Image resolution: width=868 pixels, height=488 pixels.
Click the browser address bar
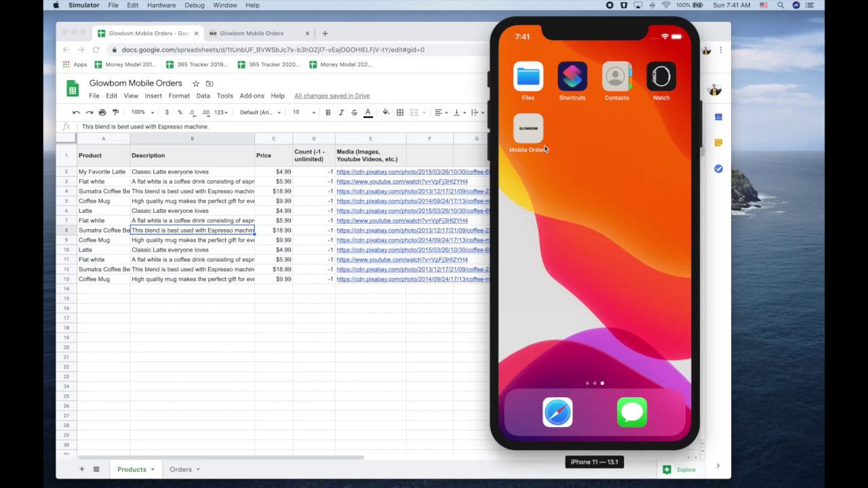point(298,49)
